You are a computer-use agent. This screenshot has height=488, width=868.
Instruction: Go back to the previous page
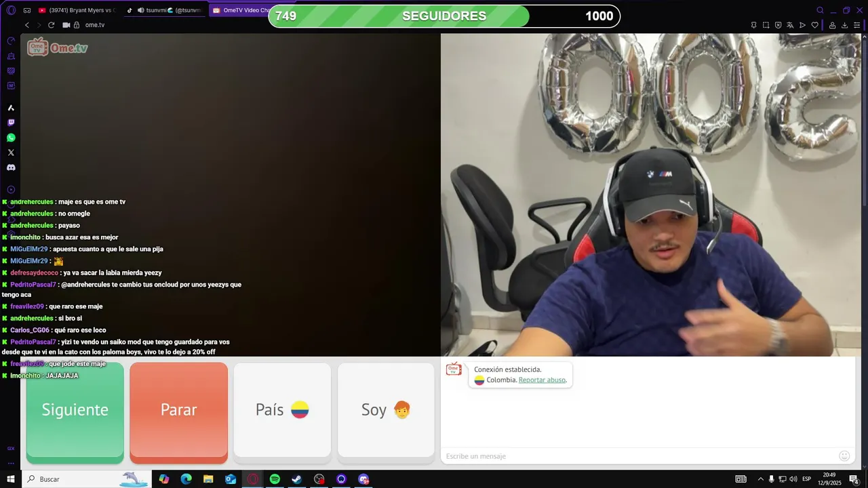(27, 25)
